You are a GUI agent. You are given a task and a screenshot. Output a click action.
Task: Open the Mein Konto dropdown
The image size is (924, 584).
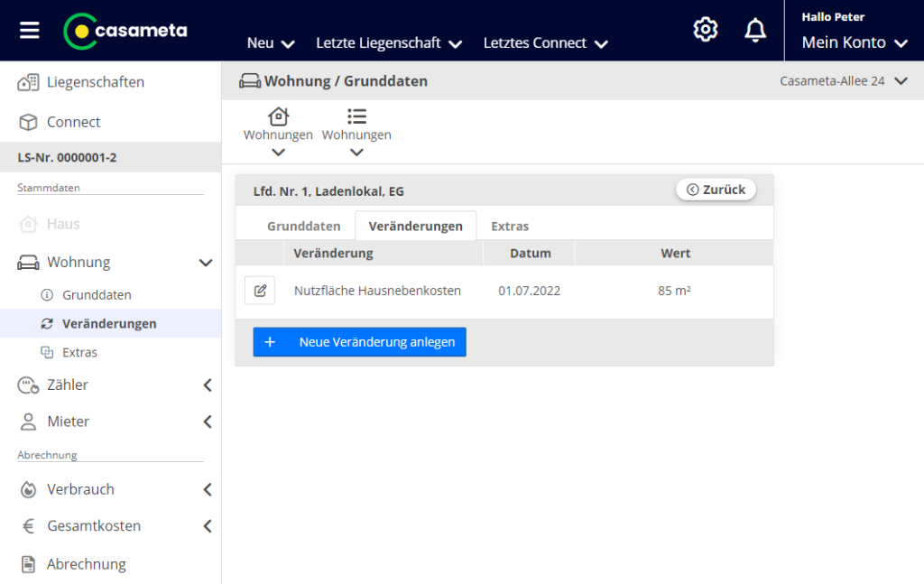(x=855, y=42)
